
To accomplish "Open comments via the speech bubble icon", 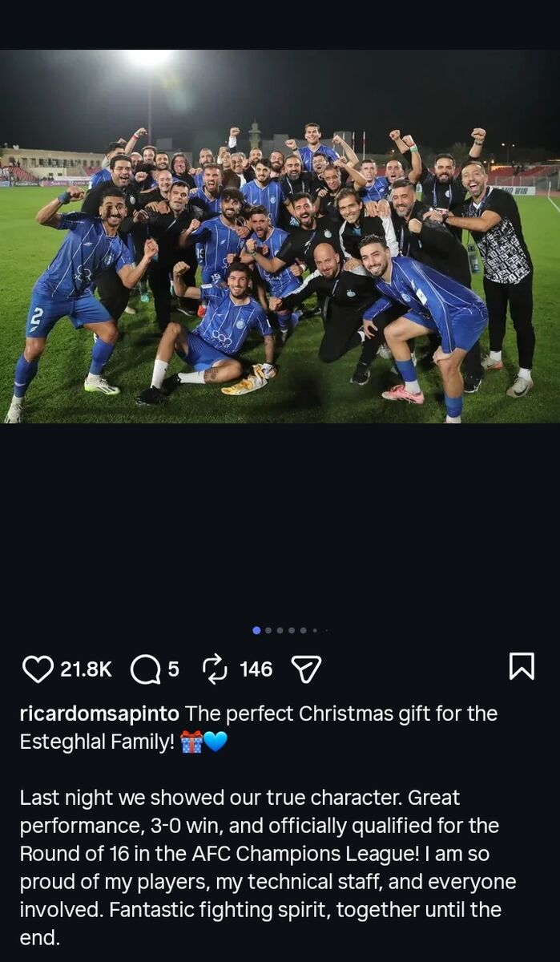I will pyautogui.click(x=145, y=669).
